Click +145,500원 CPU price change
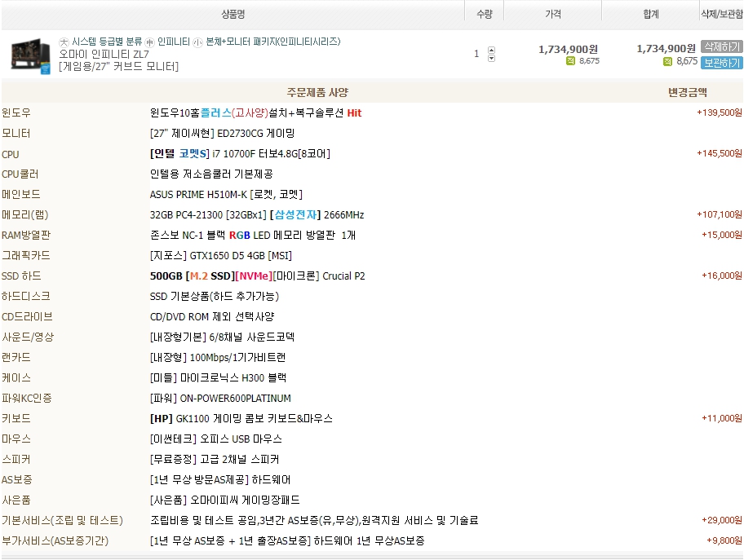Viewport: 744px width, 560px height. 719,153
